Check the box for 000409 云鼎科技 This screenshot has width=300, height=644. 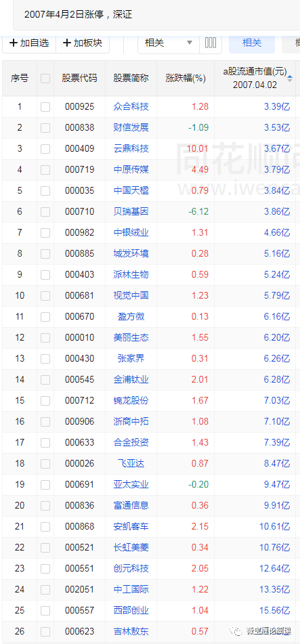pos(45,149)
